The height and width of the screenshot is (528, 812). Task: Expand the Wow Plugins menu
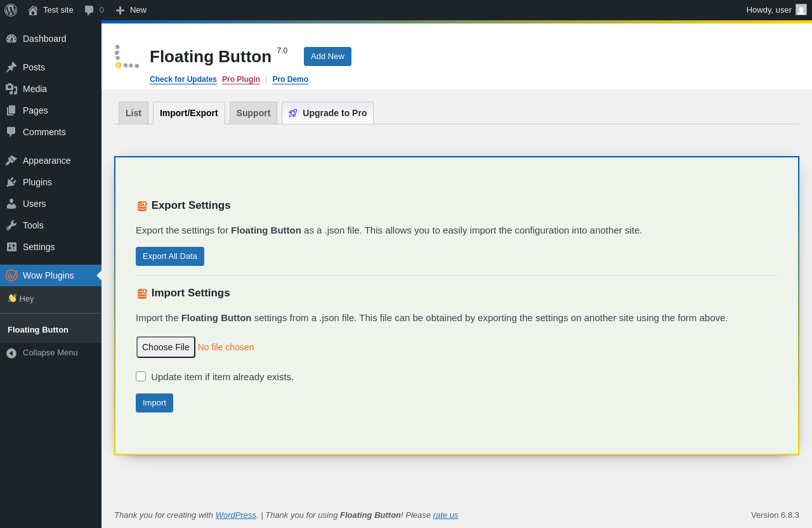48,275
